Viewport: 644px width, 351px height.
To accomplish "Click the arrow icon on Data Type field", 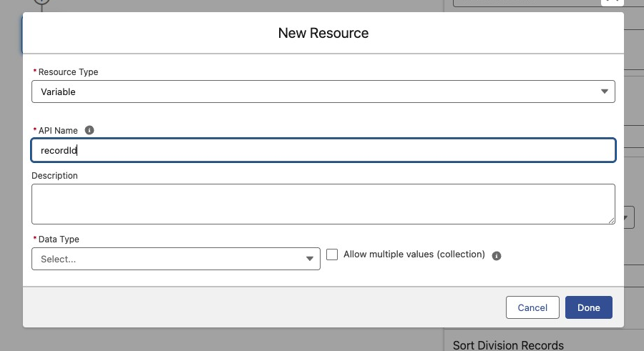I will click(310, 259).
